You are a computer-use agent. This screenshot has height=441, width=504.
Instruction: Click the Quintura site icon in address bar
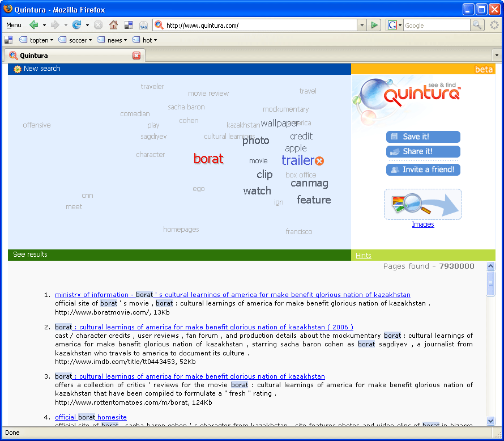(159, 25)
